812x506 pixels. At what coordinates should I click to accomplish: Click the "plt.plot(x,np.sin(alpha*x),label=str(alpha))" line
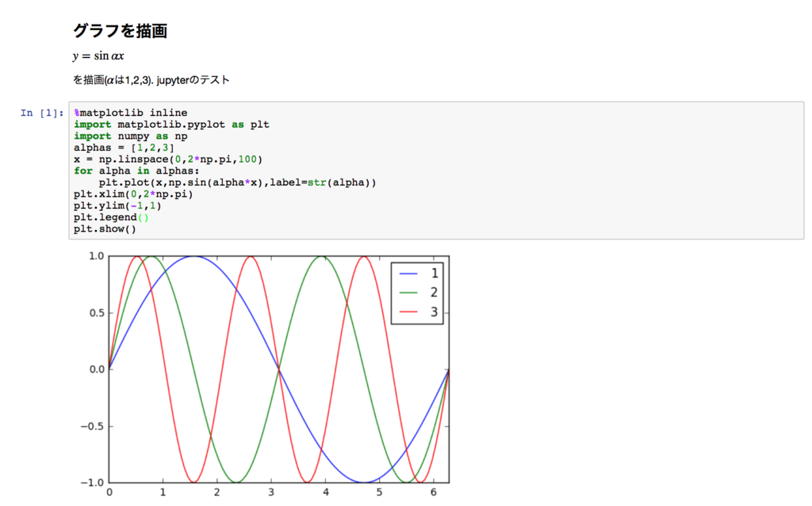[238, 182]
